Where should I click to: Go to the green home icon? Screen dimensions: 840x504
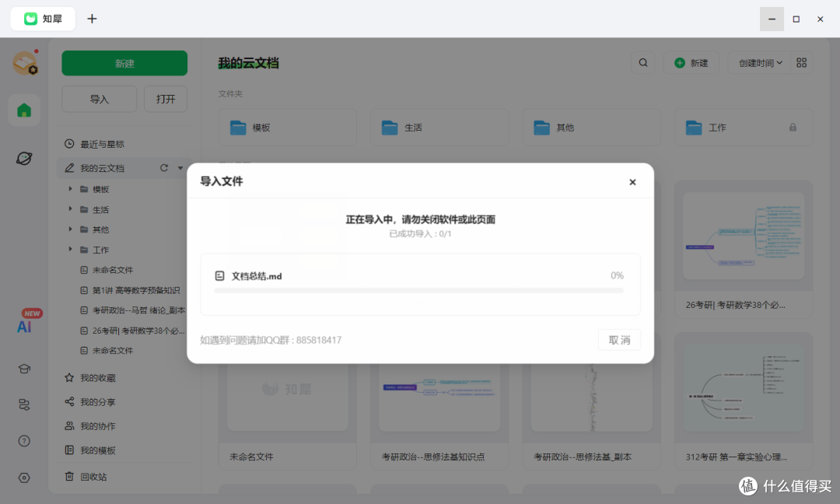coord(24,110)
